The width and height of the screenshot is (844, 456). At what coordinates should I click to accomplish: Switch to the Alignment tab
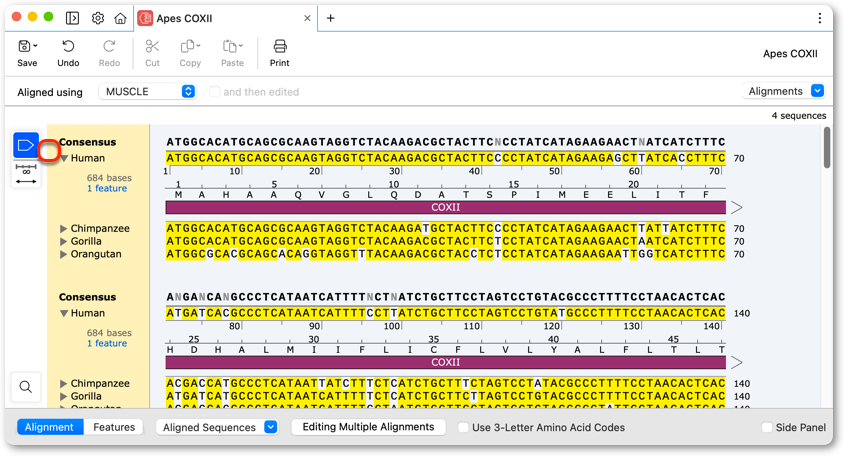50,427
